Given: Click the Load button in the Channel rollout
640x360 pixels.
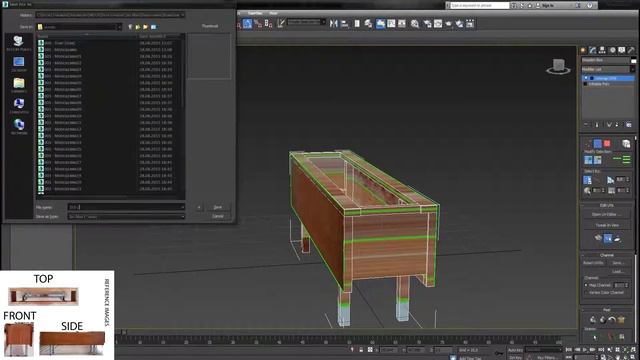Looking at the screenshot, I should coord(618,271).
